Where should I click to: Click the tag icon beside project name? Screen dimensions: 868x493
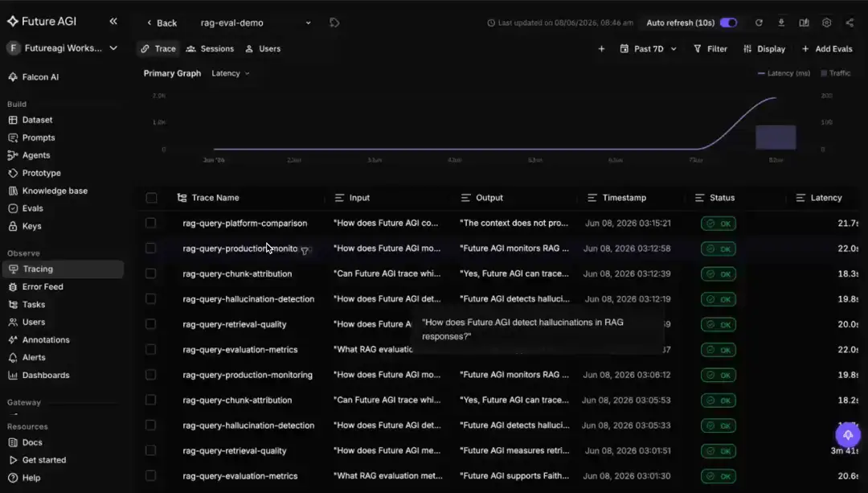coord(334,23)
